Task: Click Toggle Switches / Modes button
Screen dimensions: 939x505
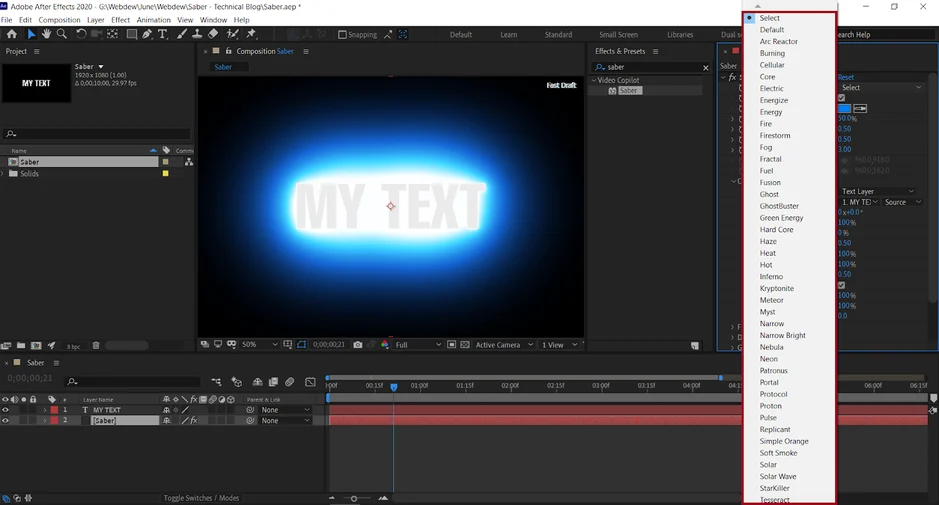Action: (x=201, y=498)
